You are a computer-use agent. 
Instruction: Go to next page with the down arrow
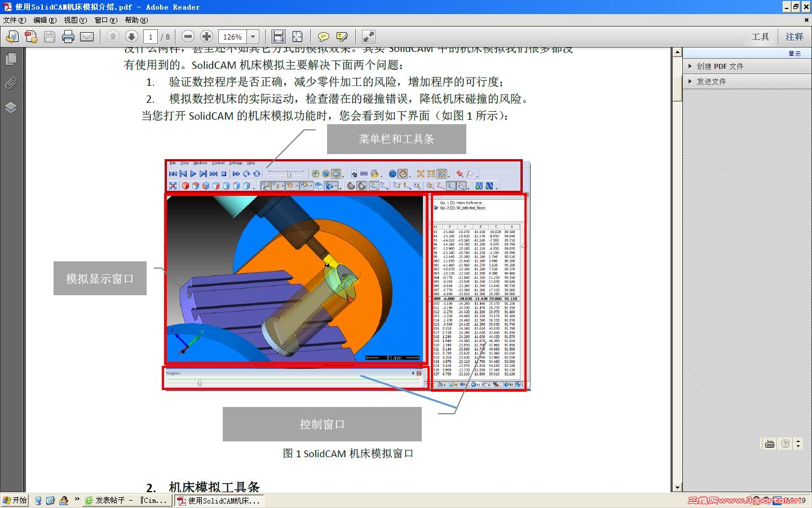[131, 37]
